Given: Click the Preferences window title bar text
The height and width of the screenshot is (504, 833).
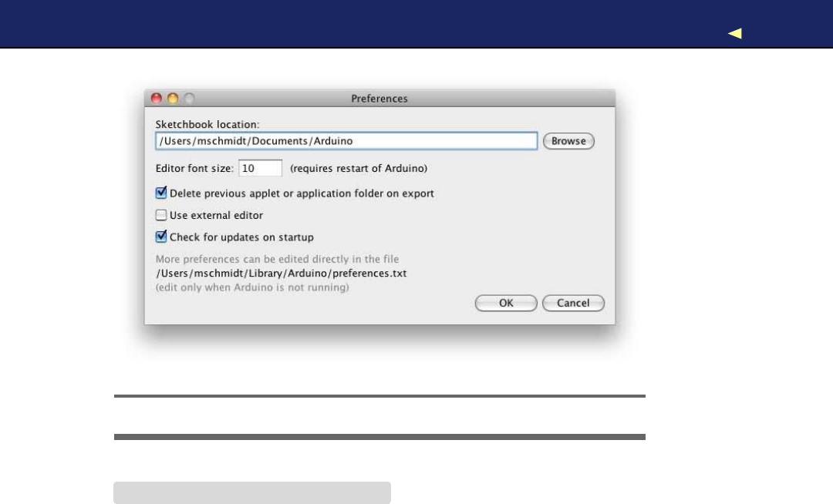Looking at the screenshot, I should click(379, 99).
